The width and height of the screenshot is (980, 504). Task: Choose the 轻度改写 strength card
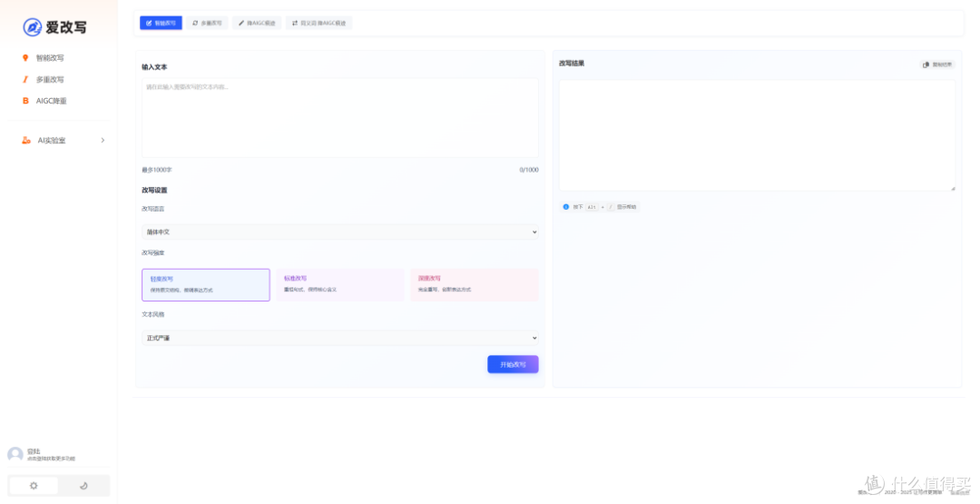pos(206,285)
